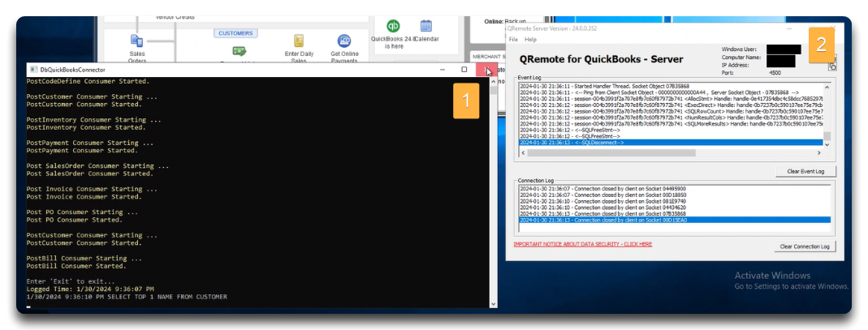Viewport: 868px width, 330px height.
Task: Minimize the DbQuickBooksConnector console window
Action: pyautogui.click(x=443, y=70)
